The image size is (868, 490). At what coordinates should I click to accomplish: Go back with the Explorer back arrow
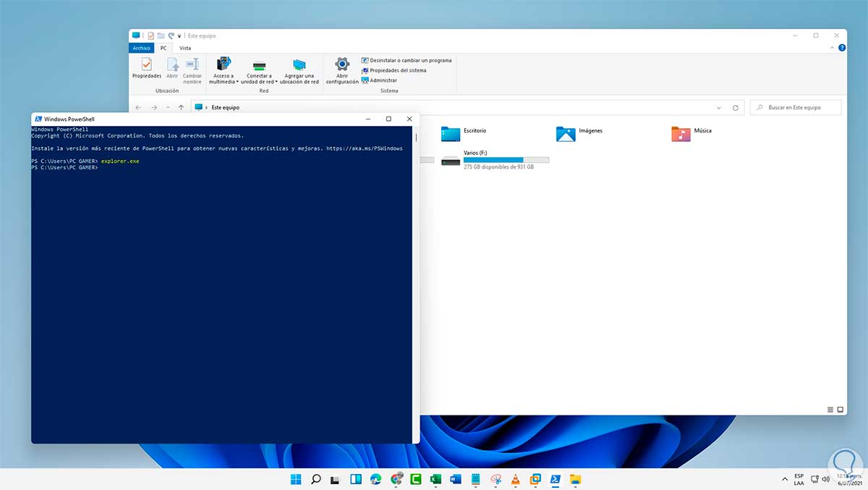tap(139, 107)
